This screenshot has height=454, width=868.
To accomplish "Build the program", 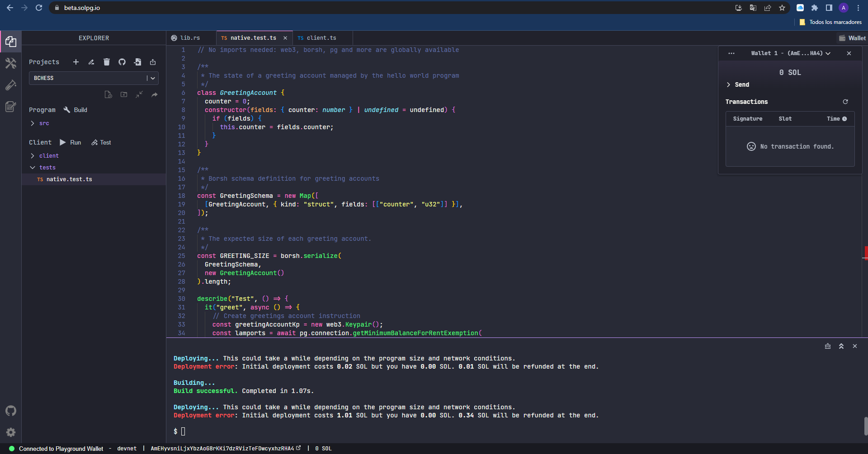I will point(75,109).
